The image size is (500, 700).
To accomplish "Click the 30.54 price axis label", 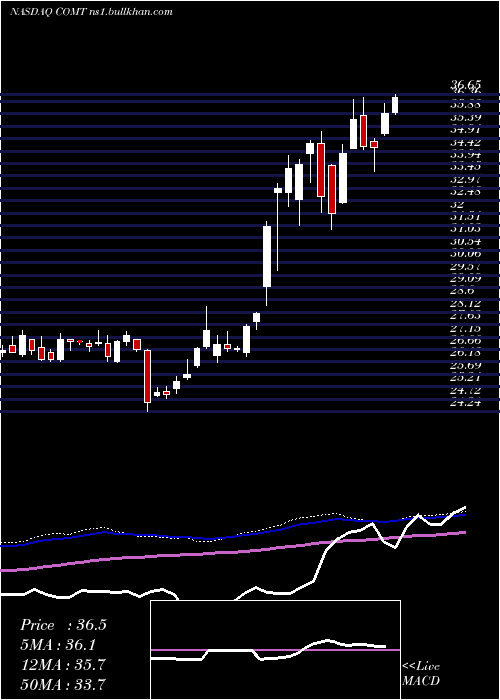I will click(x=465, y=242).
